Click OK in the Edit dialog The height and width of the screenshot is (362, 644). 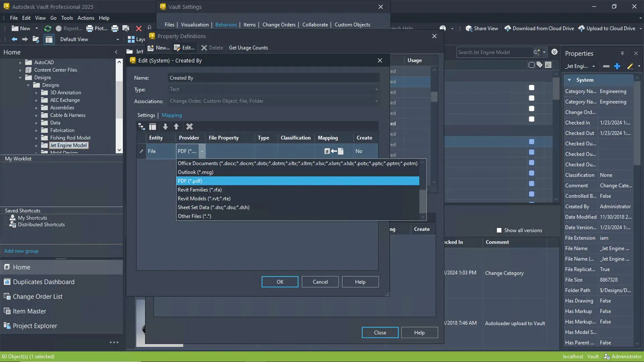coord(280,282)
